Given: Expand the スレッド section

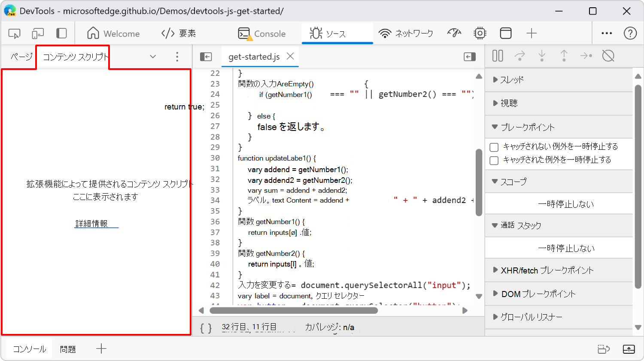Looking at the screenshot, I should tap(559, 79).
